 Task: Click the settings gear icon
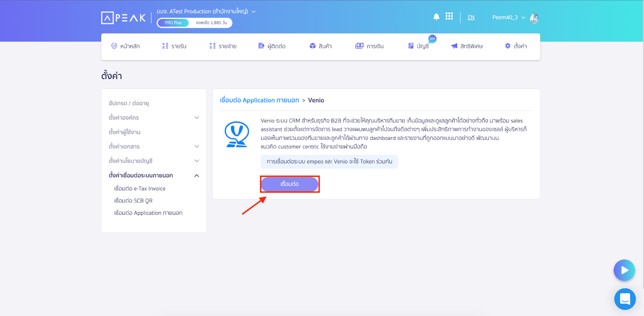click(508, 46)
